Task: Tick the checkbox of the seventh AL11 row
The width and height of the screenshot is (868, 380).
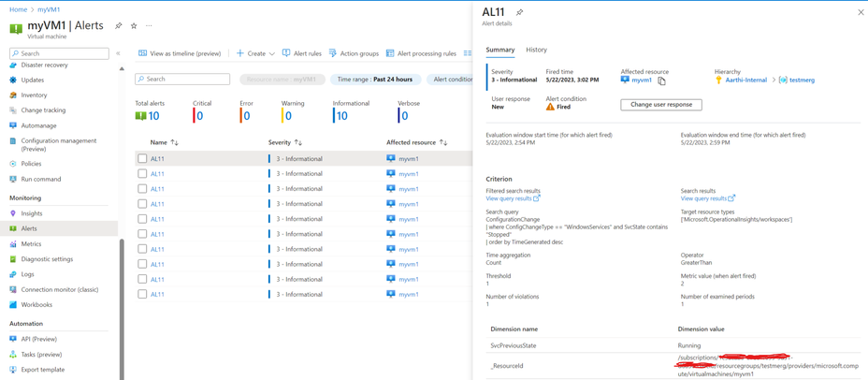Action: point(142,249)
